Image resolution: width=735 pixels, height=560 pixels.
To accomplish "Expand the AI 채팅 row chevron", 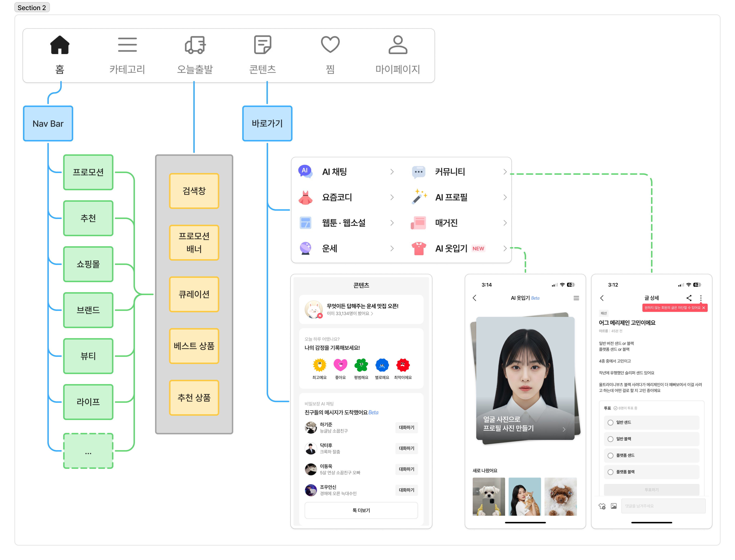I will (392, 172).
